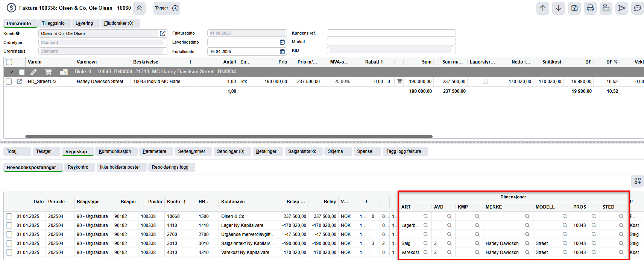
Task: Search ART dimension on Varekost row
Action: pyautogui.click(x=426, y=252)
